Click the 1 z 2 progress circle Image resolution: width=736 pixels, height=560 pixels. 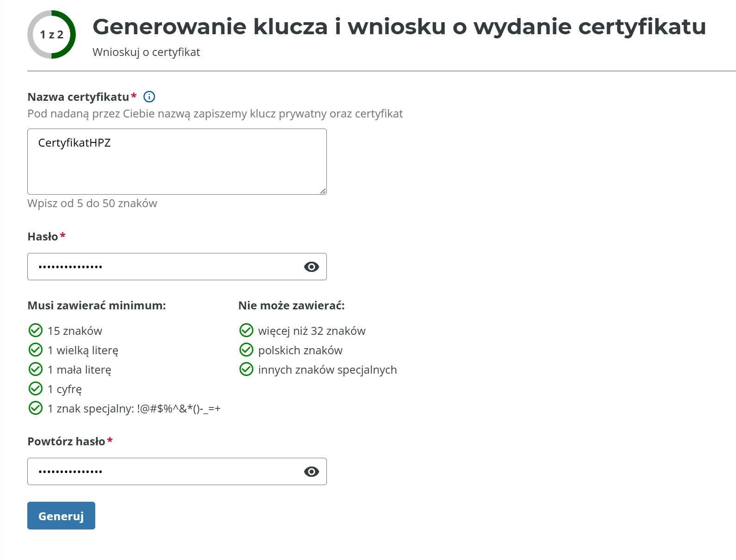[x=52, y=35]
